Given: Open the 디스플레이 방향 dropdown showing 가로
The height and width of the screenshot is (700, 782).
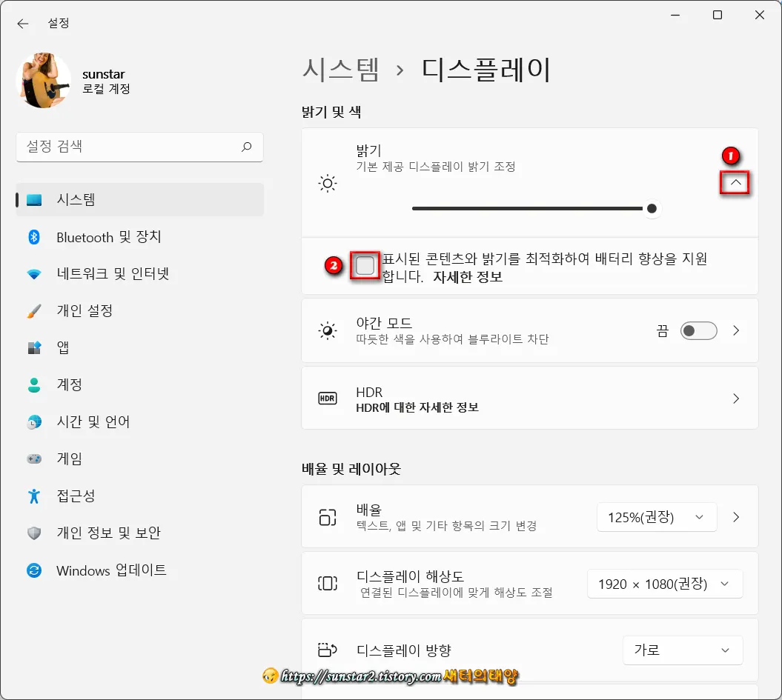Looking at the screenshot, I should (682, 650).
